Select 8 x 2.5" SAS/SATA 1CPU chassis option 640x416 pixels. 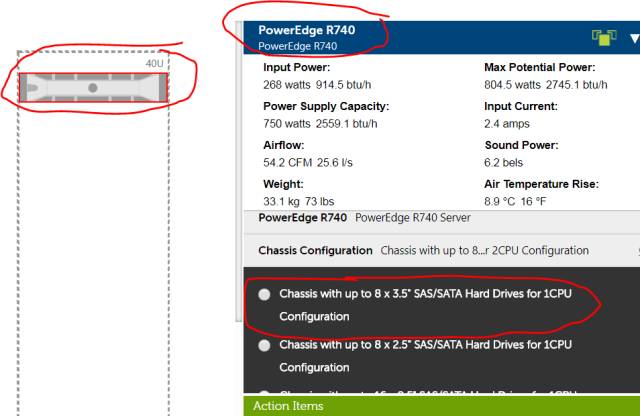click(264, 345)
